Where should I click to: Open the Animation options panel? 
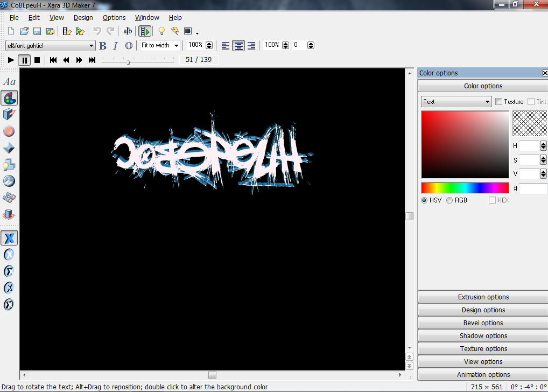pos(483,375)
